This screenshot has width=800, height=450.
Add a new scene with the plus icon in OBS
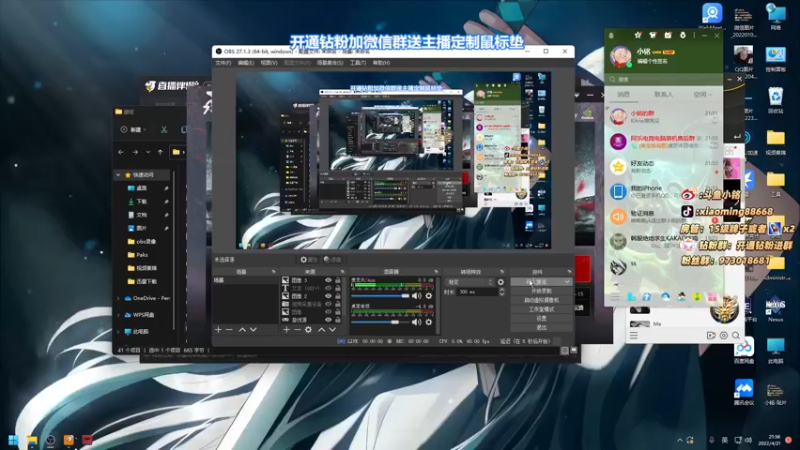coord(218,330)
